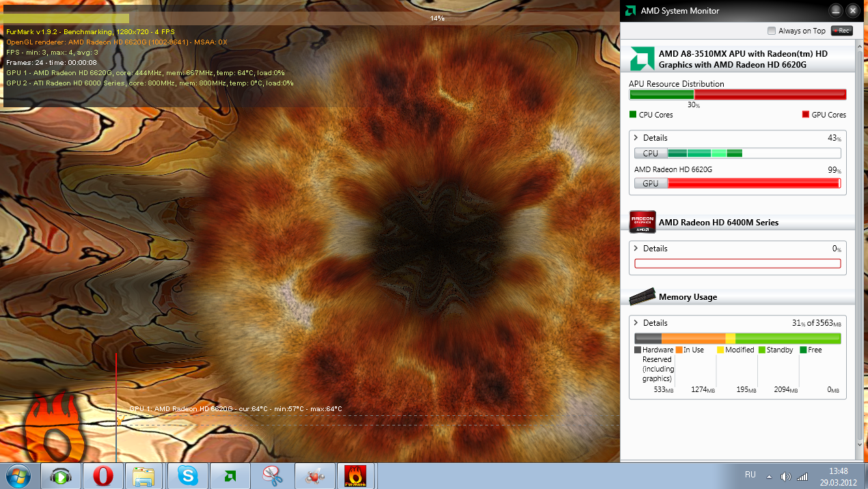868x489 pixels.
Task: Click the memory stick icon
Action: (642, 296)
